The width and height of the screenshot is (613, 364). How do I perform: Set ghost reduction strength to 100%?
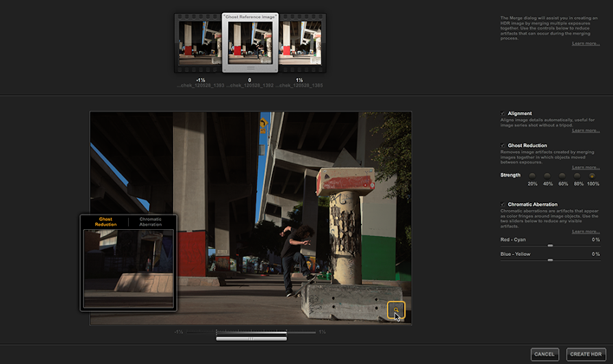pos(592,176)
